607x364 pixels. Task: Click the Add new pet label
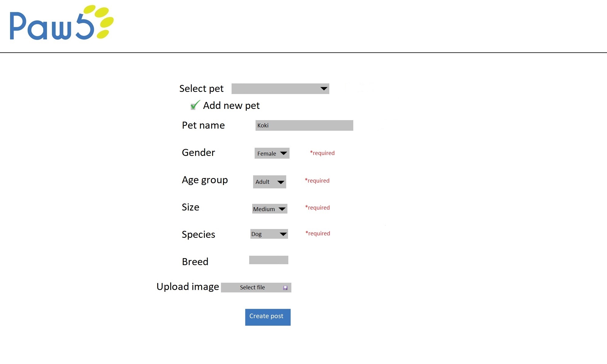click(x=231, y=106)
